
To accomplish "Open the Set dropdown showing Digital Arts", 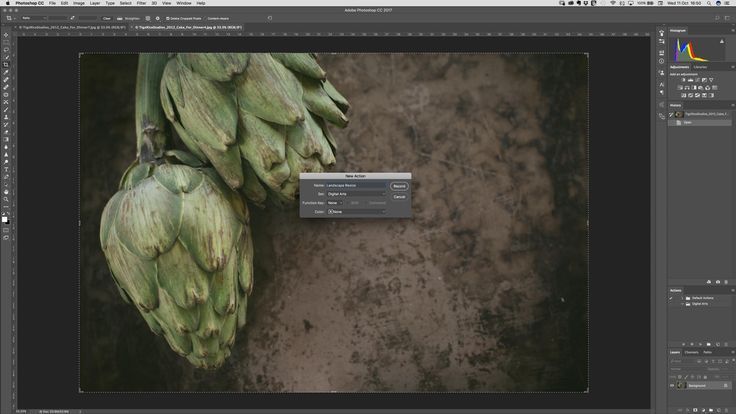I will click(356, 194).
